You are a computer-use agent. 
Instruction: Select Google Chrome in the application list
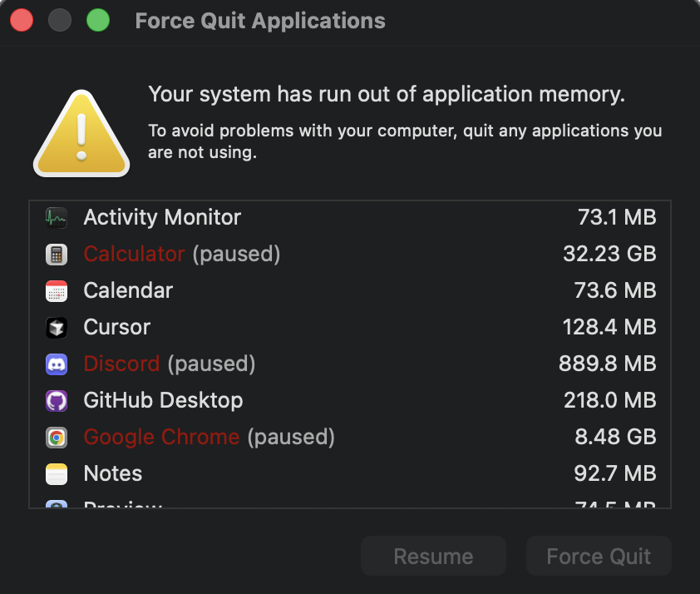(x=161, y=437)
